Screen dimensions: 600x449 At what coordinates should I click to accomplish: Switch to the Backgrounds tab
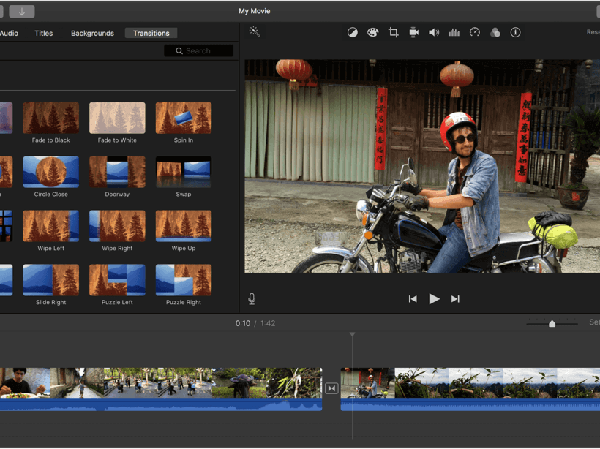click(91, 33)
